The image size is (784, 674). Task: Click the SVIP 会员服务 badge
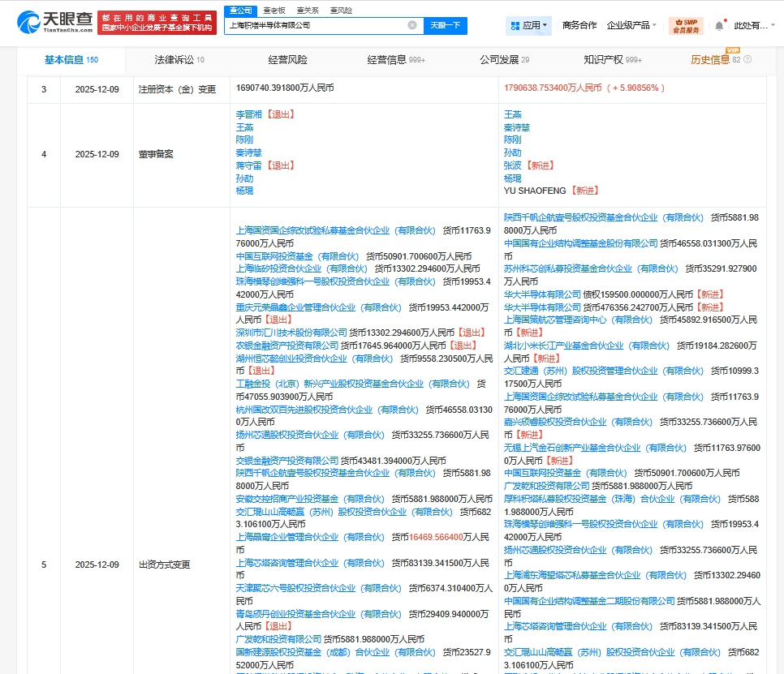coord(686,26)
